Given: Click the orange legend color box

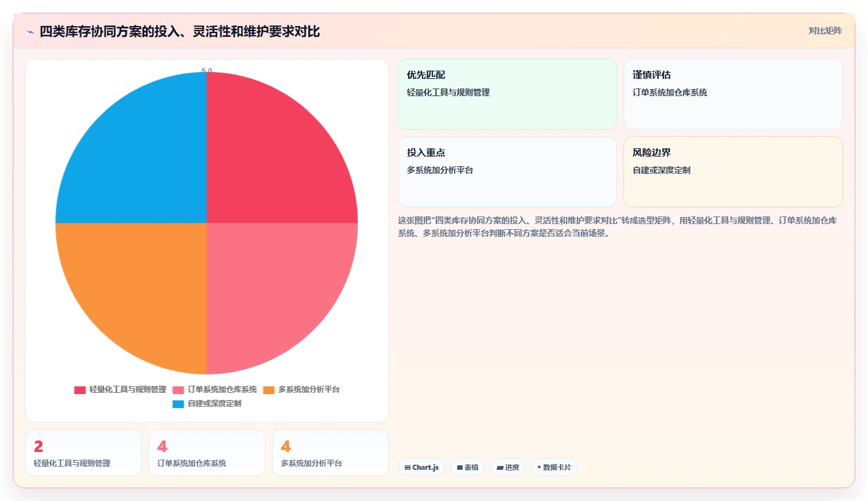Looking at the screenshot, I should pos(269,390).
